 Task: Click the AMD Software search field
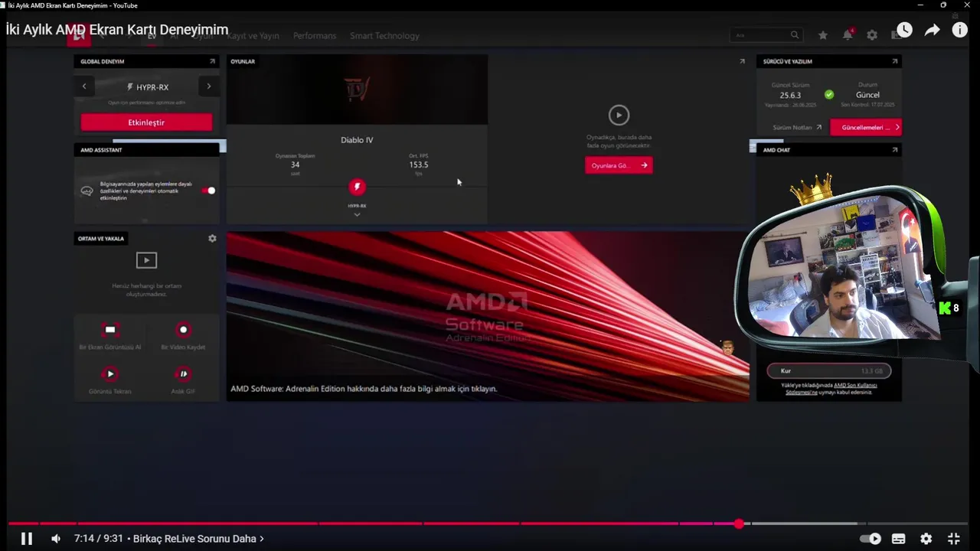(766, 35)
